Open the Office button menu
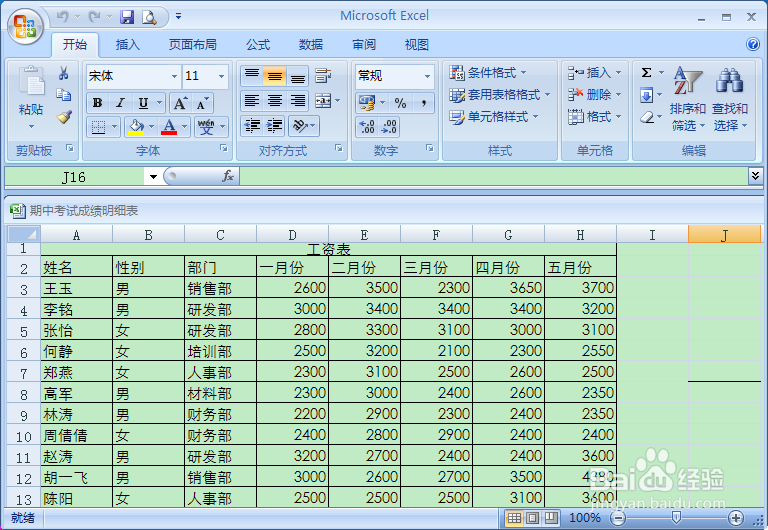Image resolution: width=768 pixels, height=530 pixels. click(25, 26)
